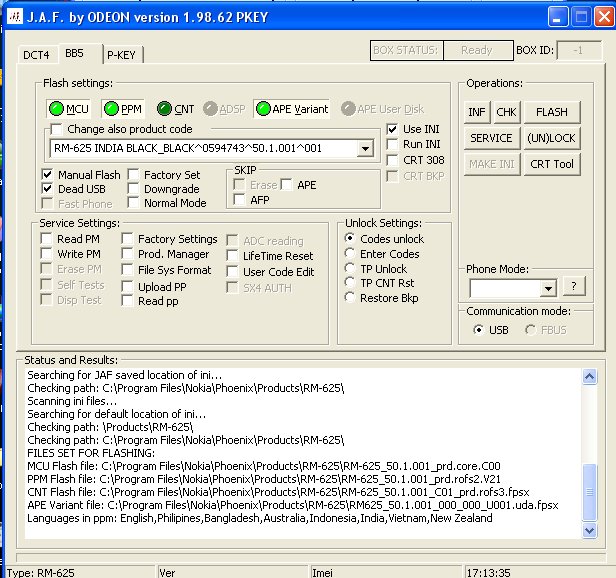The width and height of the screenshot is (616, 578).
Task: Select the Codes unlock radio option
Action: tap(349, 239)
